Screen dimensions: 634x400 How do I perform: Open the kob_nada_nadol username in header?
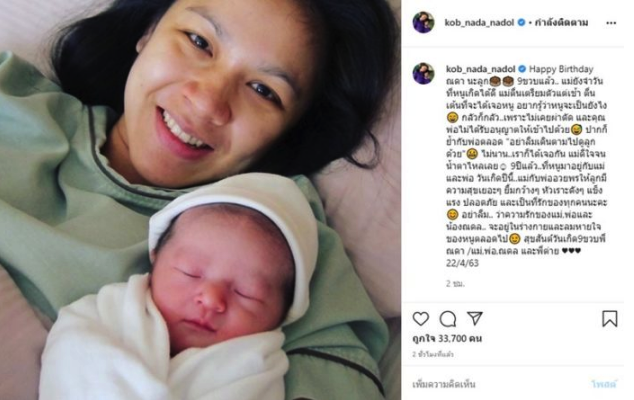point(479,23)
